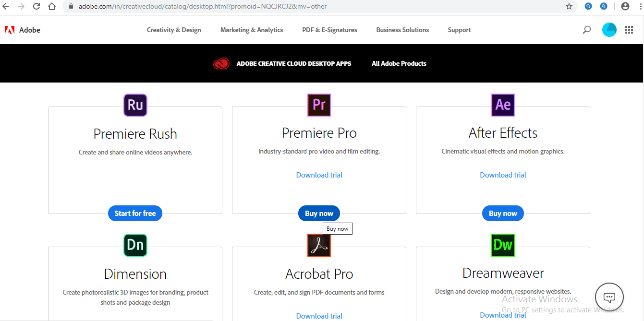Open the chat support bubble
The height and width of the screenshot is (321, 644).
pyautogui.click(x=609, y=297)
